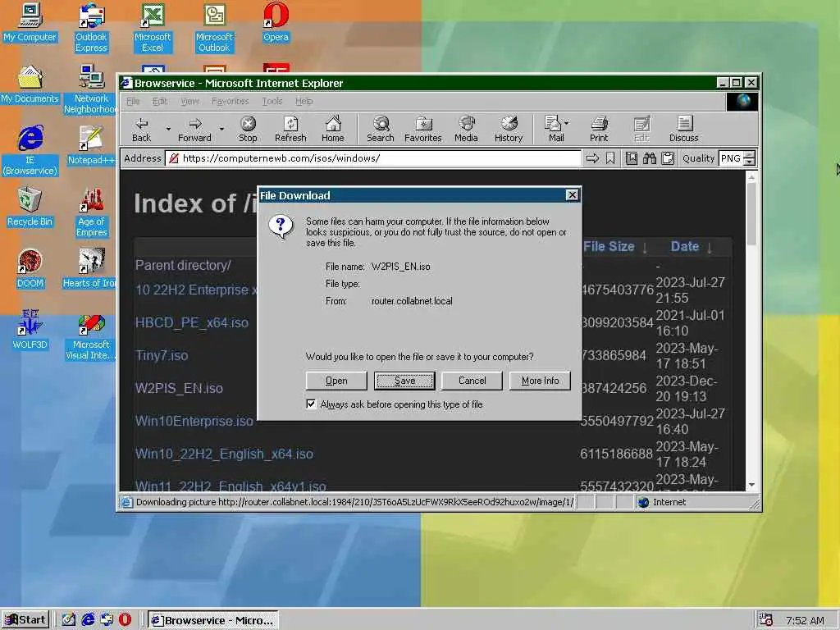Open the Tools menu
The height and width of the screenshot is (630, 840).
[272, 101]
